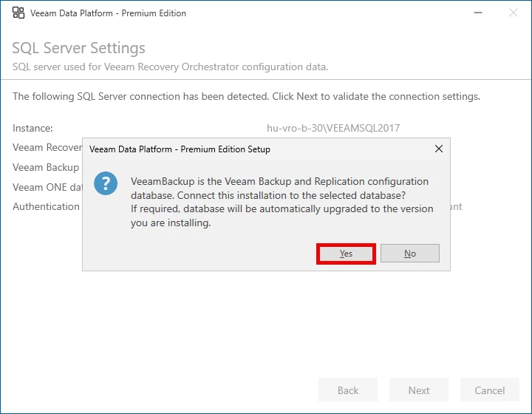Click the SQL server connection detected description
532x414 pixels.
(246, 96)
